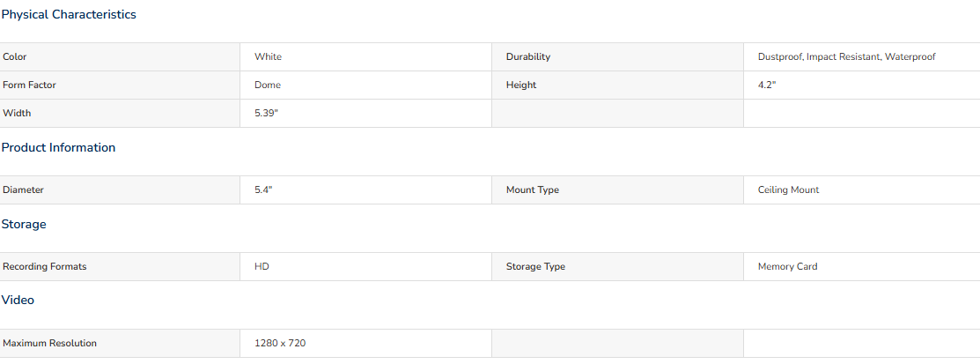The height and width of the screenshot is (364, 980).
Task: Click the White color value
Action: click(x=269, y=57)
